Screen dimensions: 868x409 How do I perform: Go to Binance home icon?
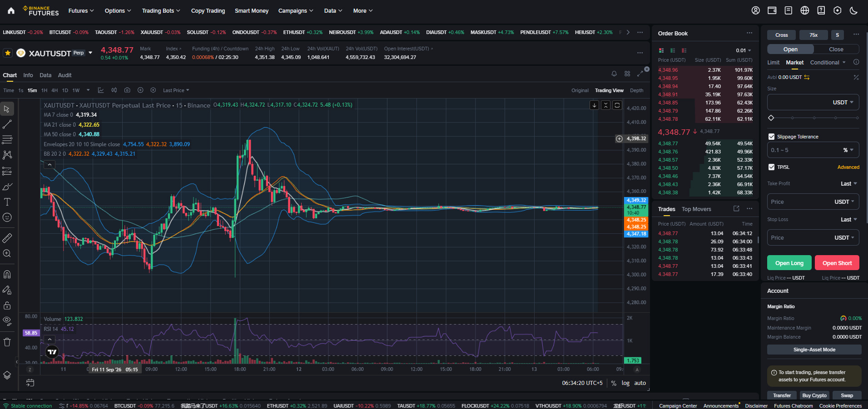[x=11, y=10]
